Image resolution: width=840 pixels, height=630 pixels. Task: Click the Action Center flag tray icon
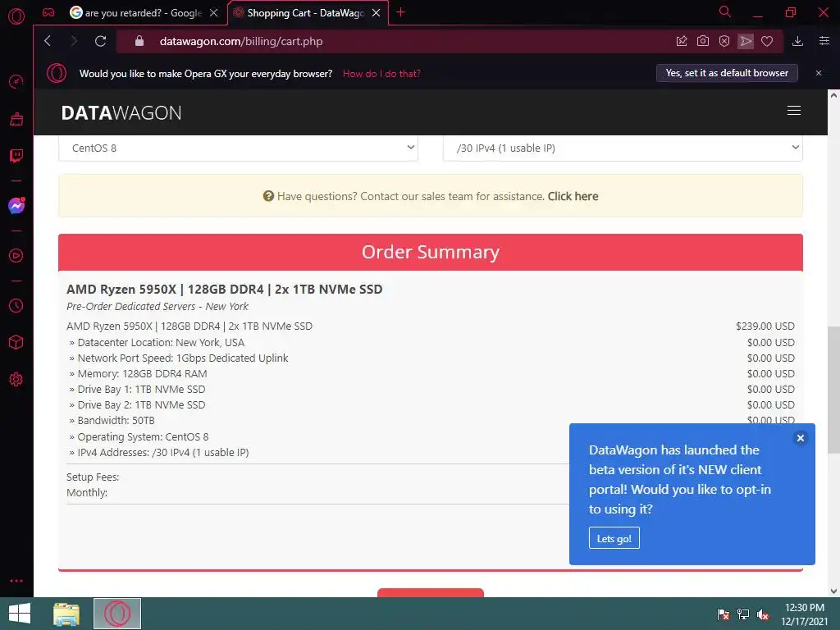pyautogui.click(x=724, y=614)
